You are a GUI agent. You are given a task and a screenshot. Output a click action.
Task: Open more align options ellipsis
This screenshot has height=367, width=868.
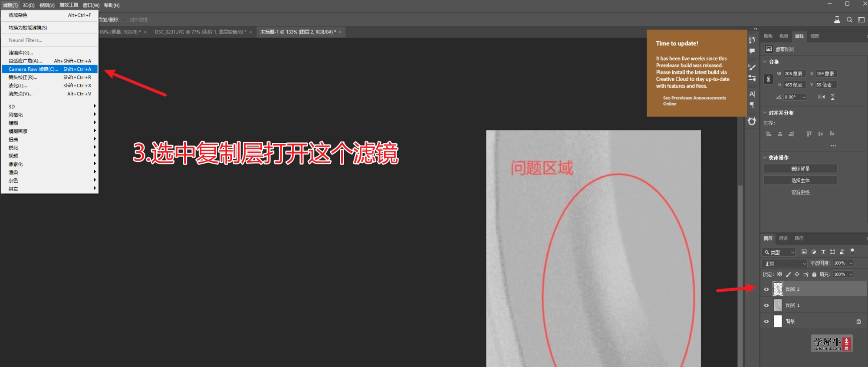pos(833,146)
